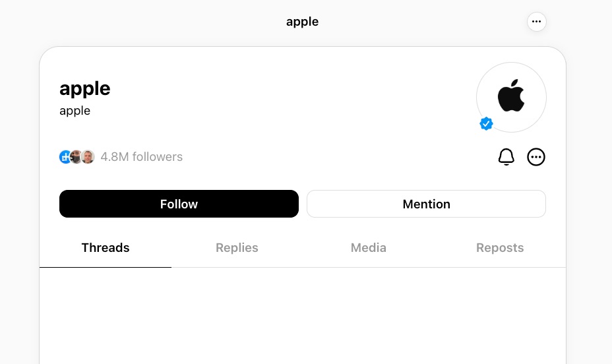Image resolution: width=612 pixels, height=364 pixels.
Task: Show the Reposts tab
Action: click(500, 248)
